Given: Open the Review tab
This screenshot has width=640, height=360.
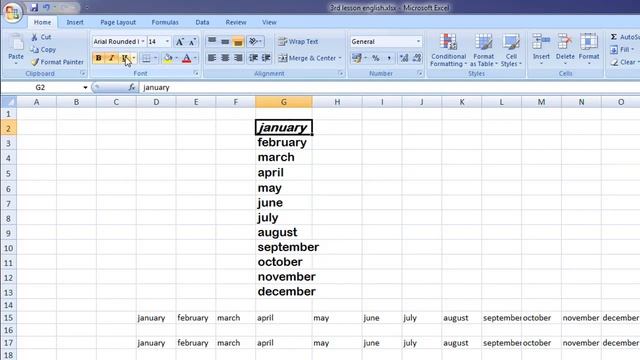Looking at the screenshot, I should click(x=236, y=22).
